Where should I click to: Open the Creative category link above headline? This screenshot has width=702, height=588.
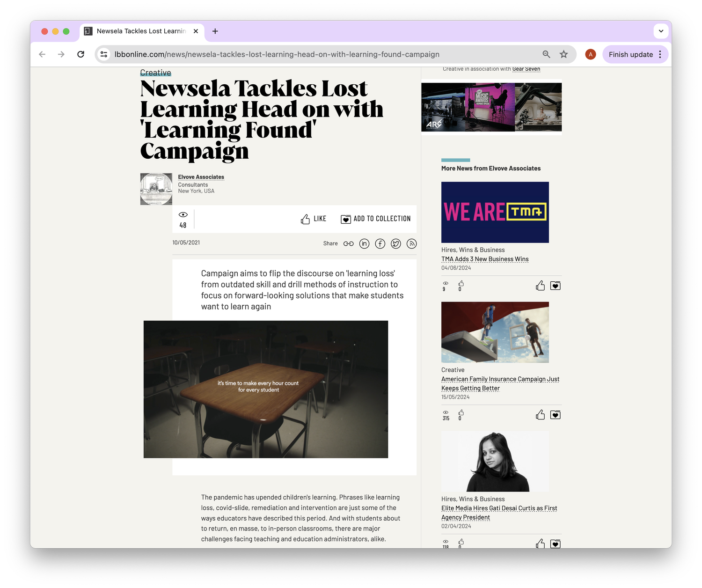click(155, 73)
